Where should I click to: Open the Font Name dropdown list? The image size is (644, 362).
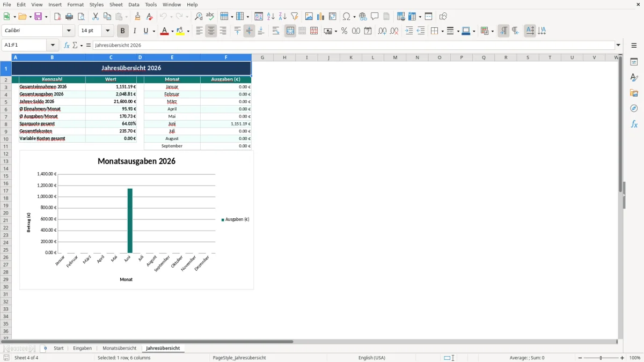tap(69, 31)
